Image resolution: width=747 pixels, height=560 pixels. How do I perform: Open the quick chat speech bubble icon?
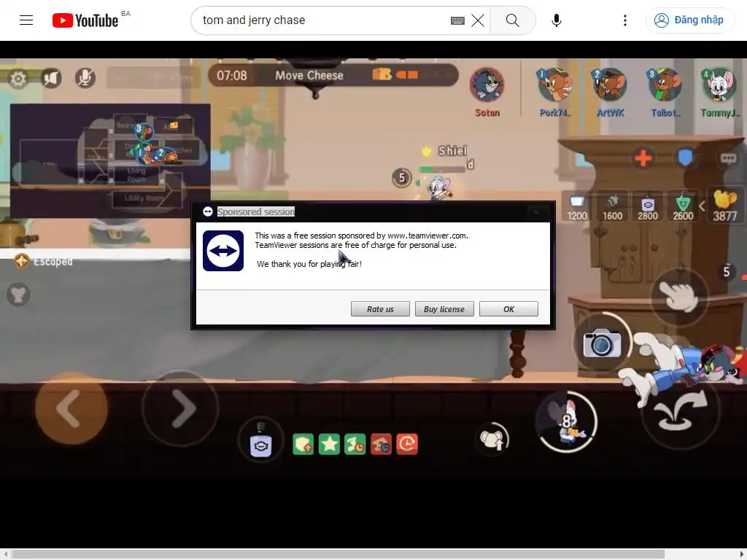point(728,158)
